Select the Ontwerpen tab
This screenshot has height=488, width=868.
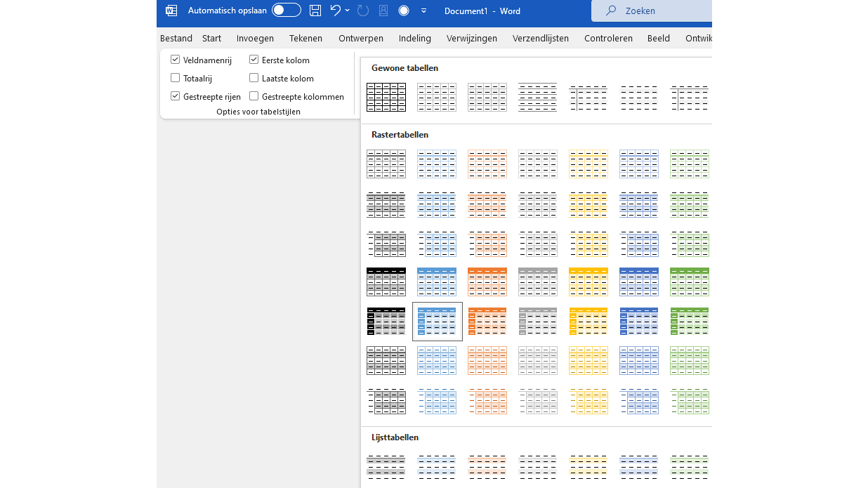[361, 39]
